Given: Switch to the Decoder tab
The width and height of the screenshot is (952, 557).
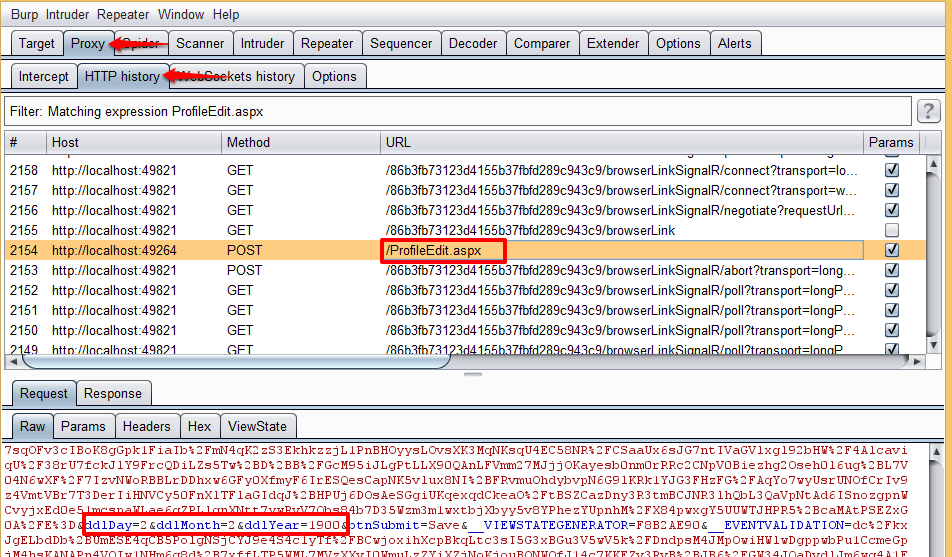Looking at the screenshot, I should 473,44.
